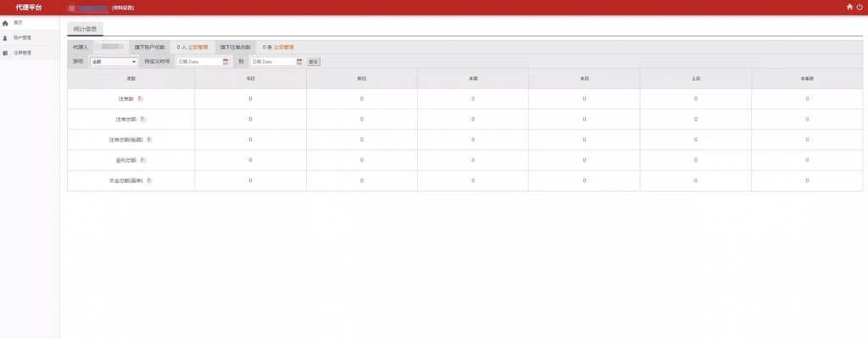
Task: Click the help icon next to 注单总额(输赢)
Action: pos(149,140)
